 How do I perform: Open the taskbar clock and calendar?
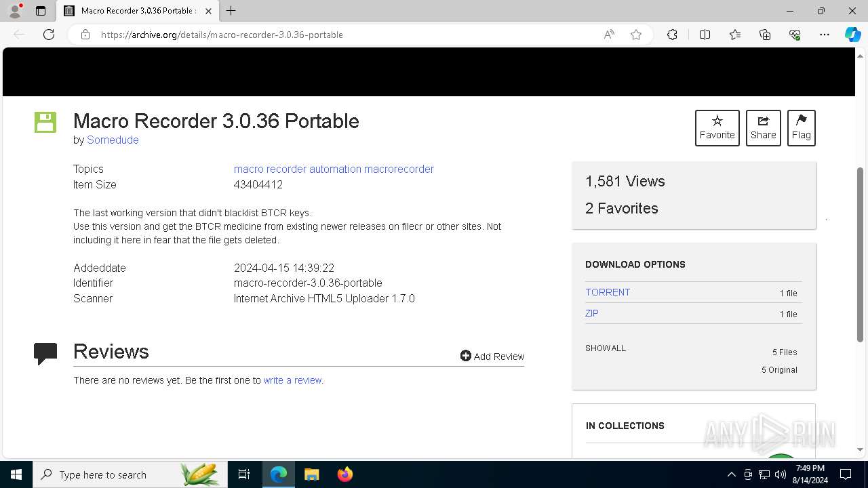[x=810, y=474]
